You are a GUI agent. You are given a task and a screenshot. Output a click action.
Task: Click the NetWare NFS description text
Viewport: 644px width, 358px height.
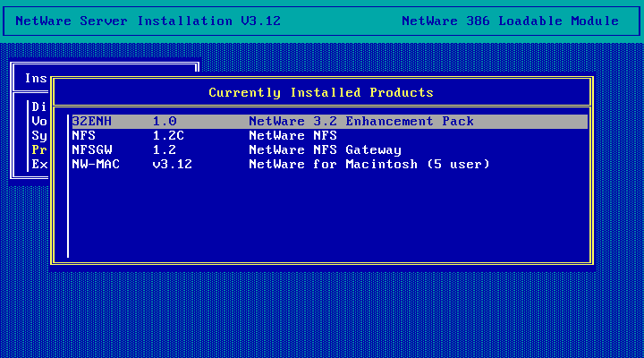[x=292, y=136]
